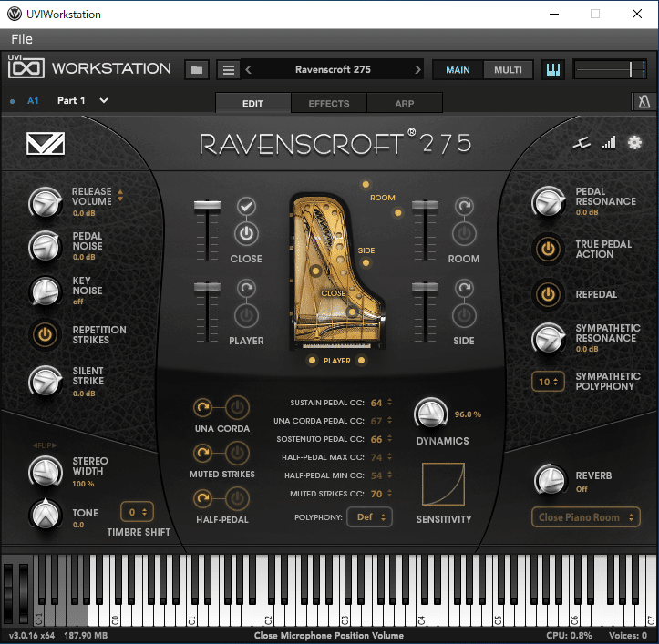
Task: Toggle the Side microphone power button
Action: coord(464,315)
